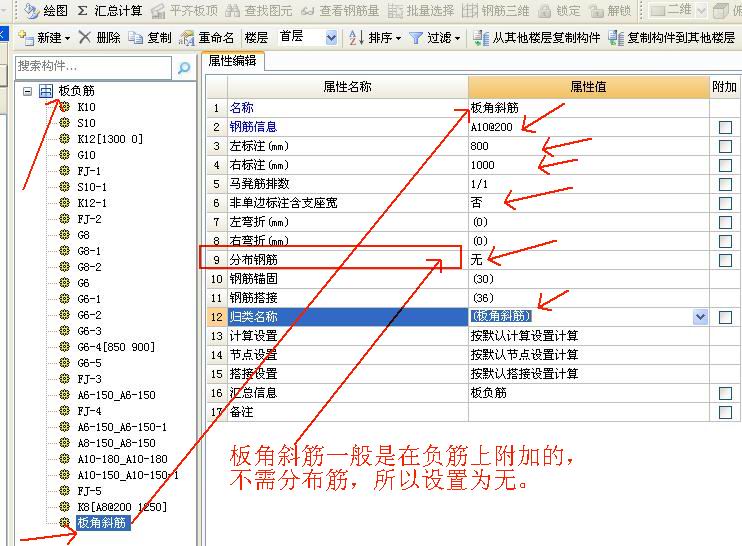The image size is (742, 546).
Task: Open the 排序 sort menu
Action: point(374,37)
